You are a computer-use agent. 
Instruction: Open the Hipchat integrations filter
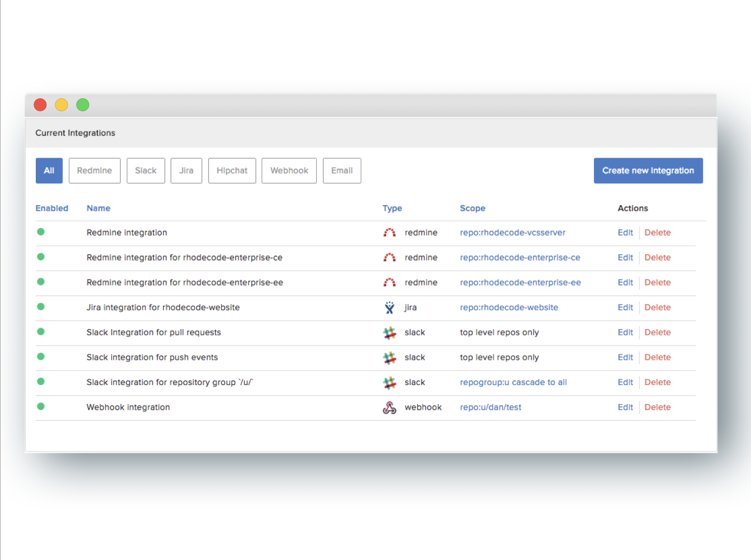(x=232, y=170)
